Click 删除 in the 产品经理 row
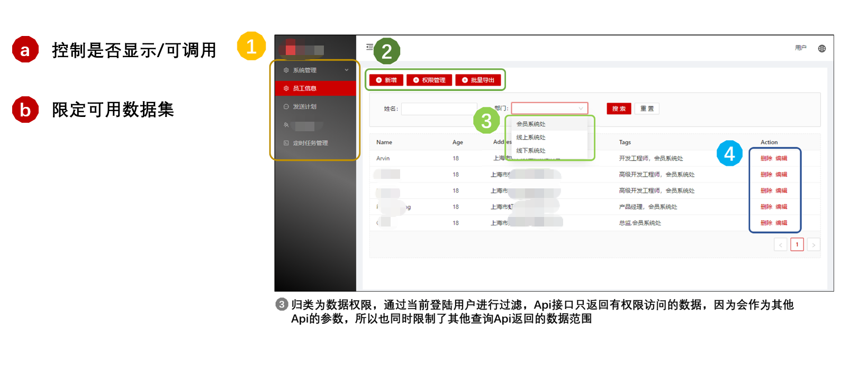Viewport: 868px width, 381px height. tap(766, 207)
